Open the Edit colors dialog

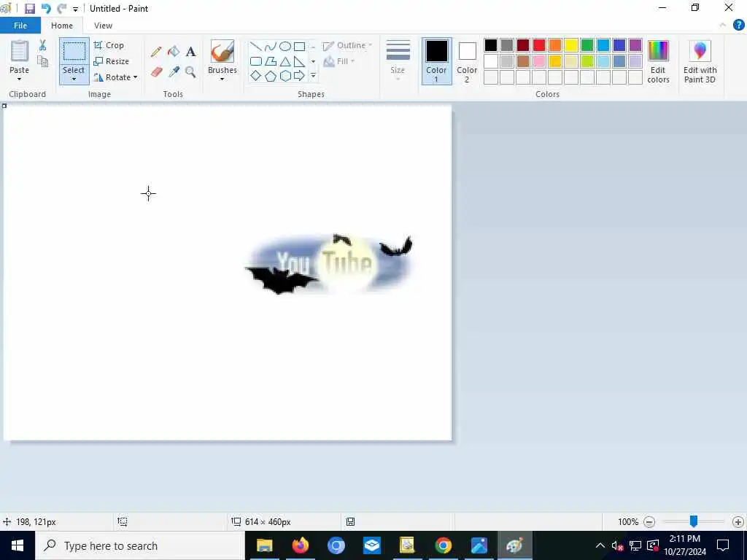point(658,61)
